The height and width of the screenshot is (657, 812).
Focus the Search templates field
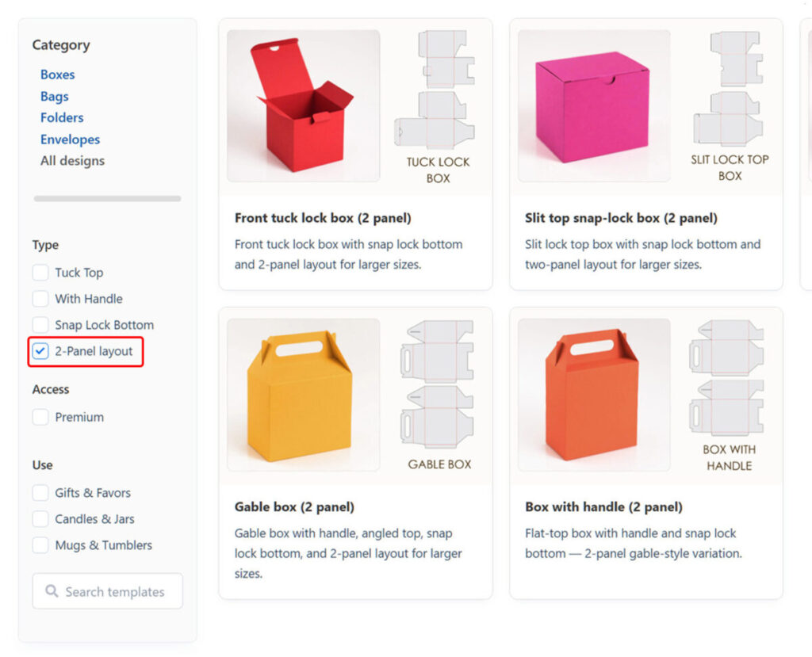pyautogui.click(x=115, y=591)
